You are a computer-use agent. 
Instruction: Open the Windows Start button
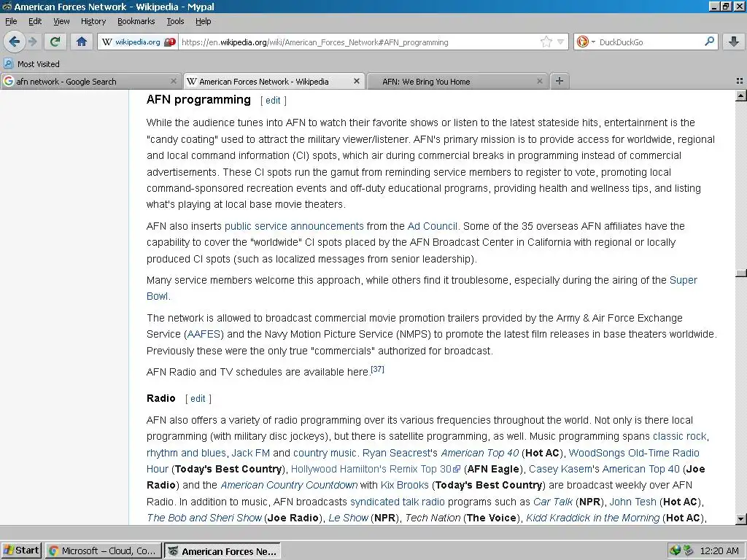point(21,551)
